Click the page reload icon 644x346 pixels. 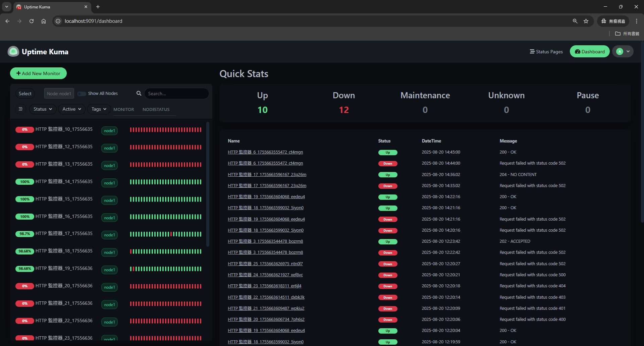coord(31,21)
